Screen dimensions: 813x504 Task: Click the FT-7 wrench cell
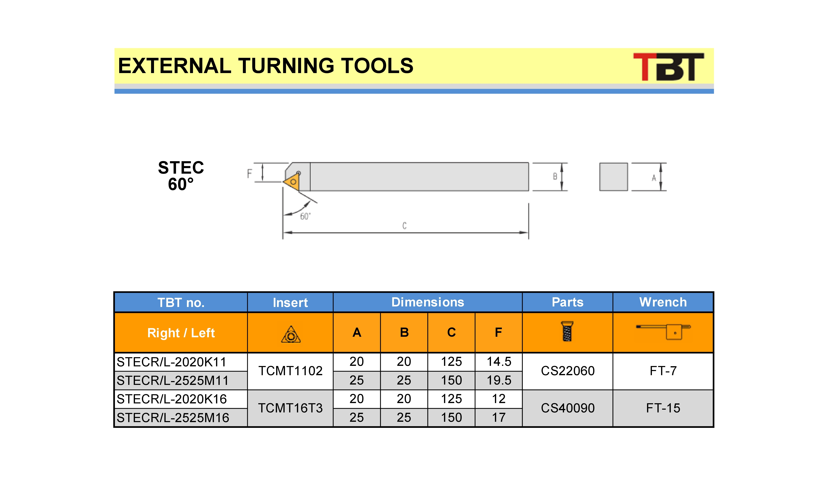tap(663, 371)
